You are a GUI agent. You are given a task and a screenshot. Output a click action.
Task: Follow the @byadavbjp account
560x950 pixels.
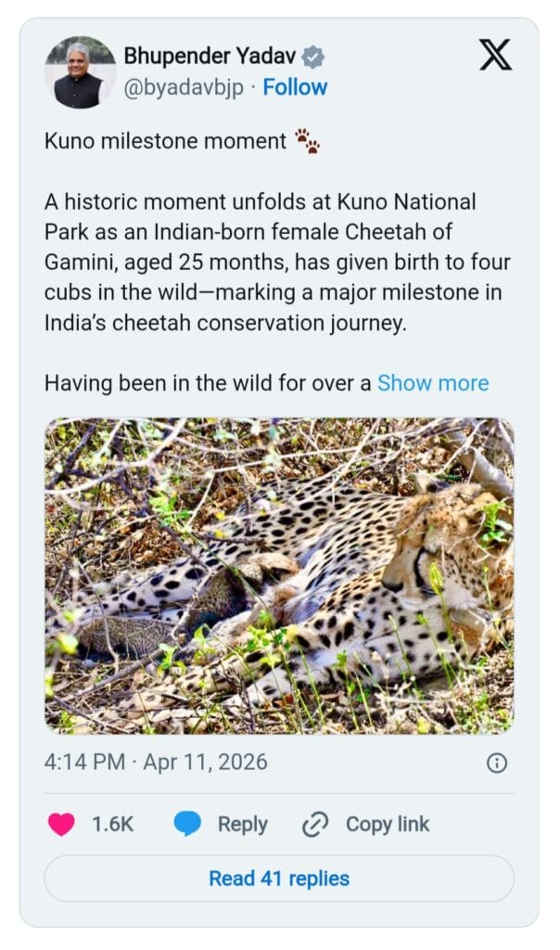pos(295,87)
